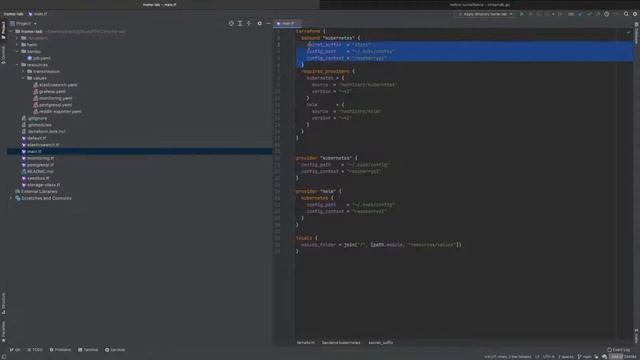The width and height of the screenshot is (640, 360).
Task: Select the .gitignore file
Action: click(37, 118)
